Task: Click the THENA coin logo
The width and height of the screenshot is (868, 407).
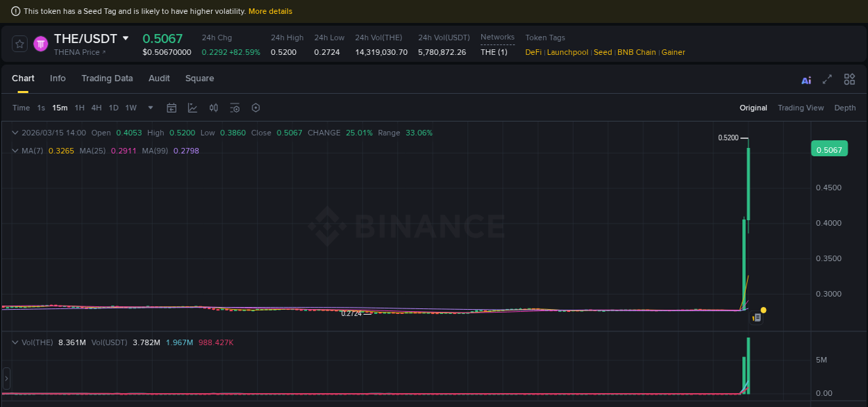Action: click(x=40, y=44)
